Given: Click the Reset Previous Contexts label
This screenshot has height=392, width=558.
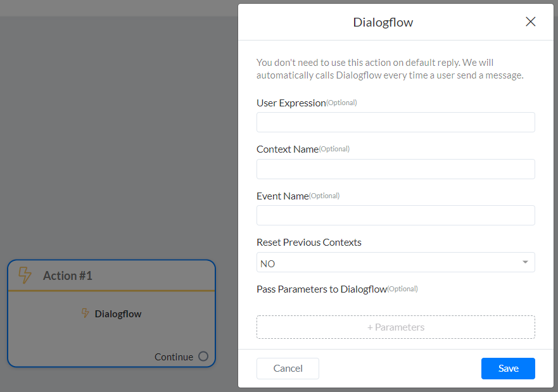Looking at the screenshot, I should (x=308, y=243).
